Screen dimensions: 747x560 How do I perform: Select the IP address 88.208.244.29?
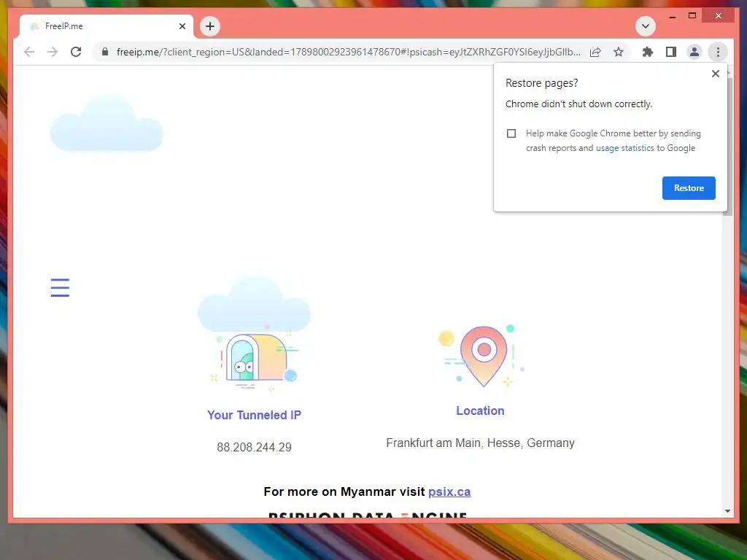[x=255, y=447]
